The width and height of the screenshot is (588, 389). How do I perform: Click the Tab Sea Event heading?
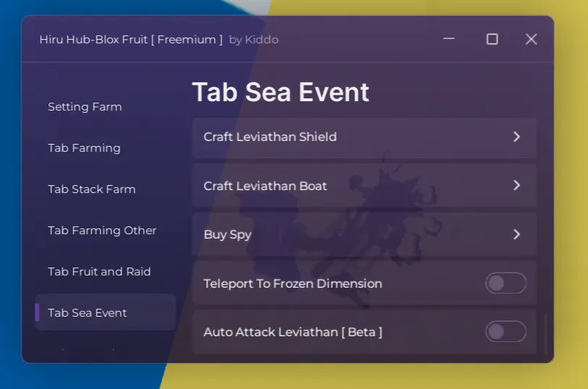281,93
